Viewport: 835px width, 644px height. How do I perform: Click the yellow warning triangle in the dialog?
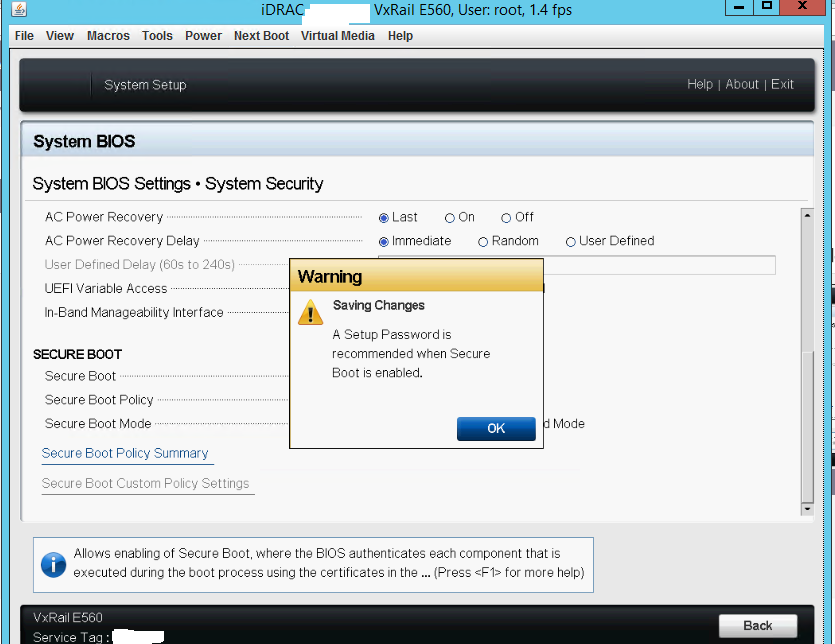311,312
